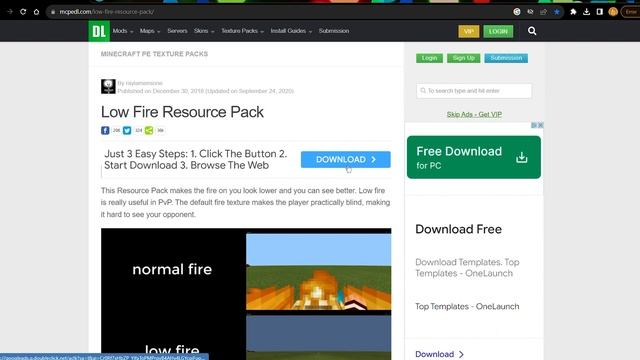Click the forward navigation arrow
Screen dimensions: 640x360
pyautogui.click(x=10, y=12)
